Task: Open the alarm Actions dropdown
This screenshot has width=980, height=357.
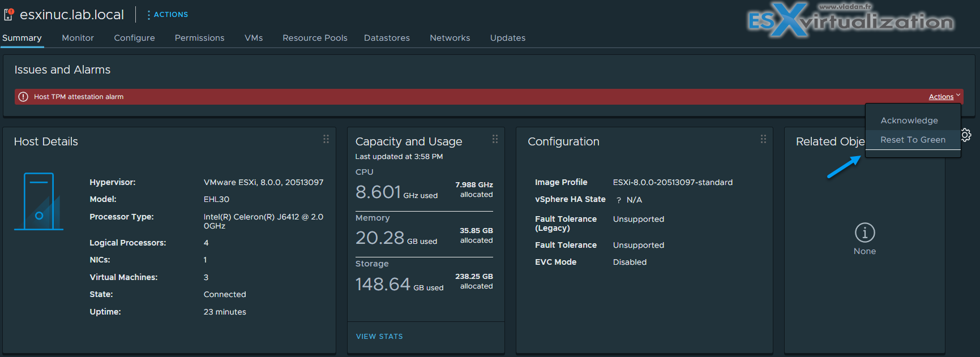Action: (x=944, y=97)
